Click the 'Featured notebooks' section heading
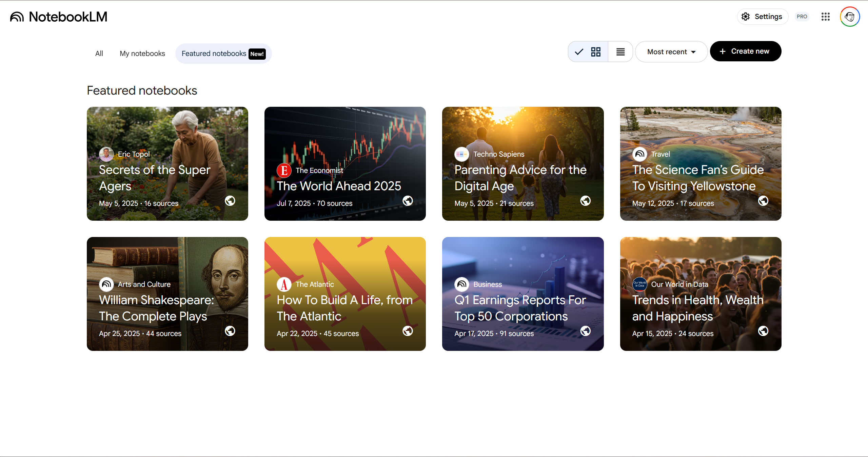Viewport: 868px width, 457px height. [x=142, y=91]
